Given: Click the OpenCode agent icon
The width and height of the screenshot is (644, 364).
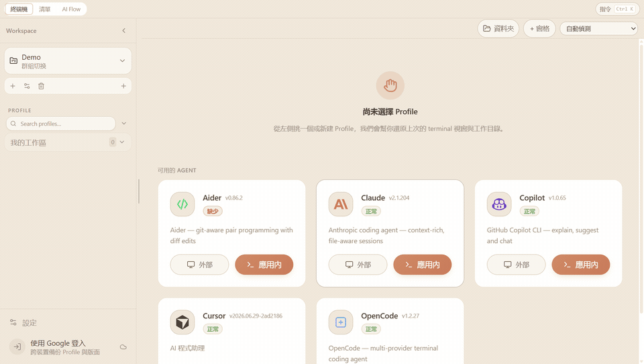Looking at the screenshot, I should pyautogui.click(x=341, y=322).
